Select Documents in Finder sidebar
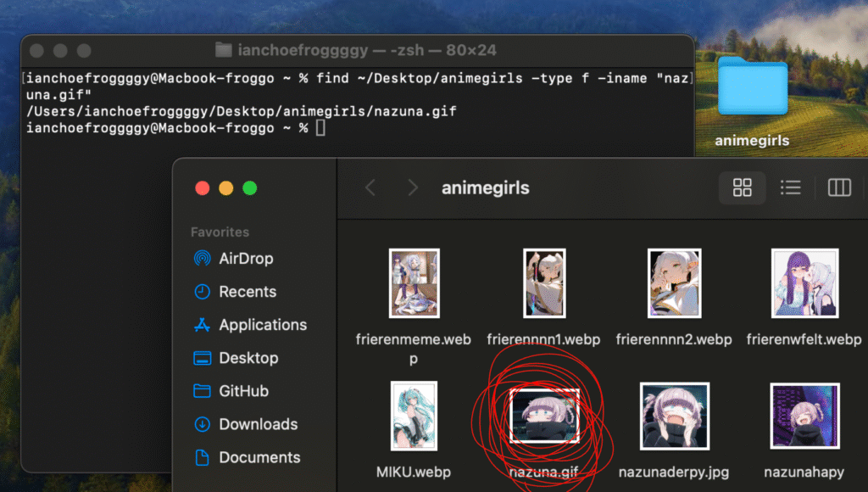Image resolution: width=868 pixels, height=492 pixels. pyautogui.click(x=259, y=457)
